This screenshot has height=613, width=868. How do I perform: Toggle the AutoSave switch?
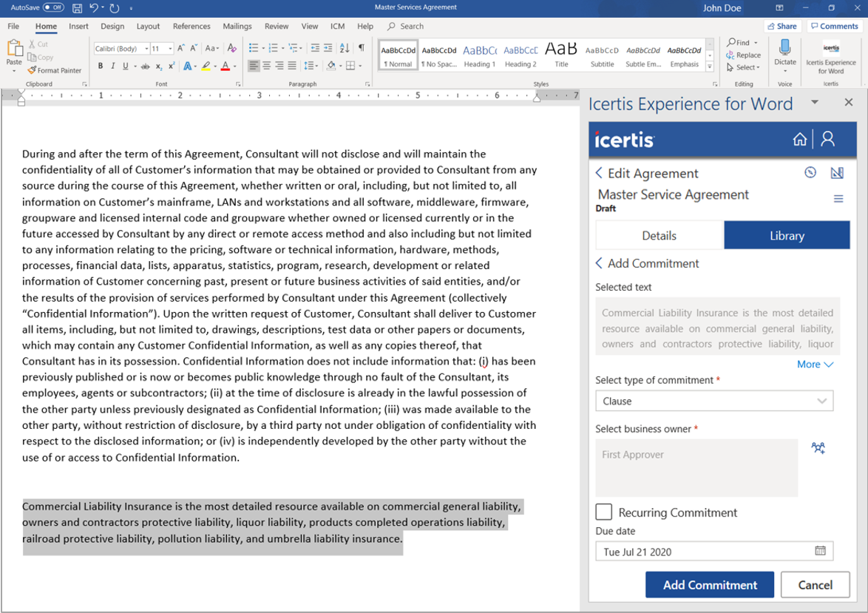click(x=53, y=7)
